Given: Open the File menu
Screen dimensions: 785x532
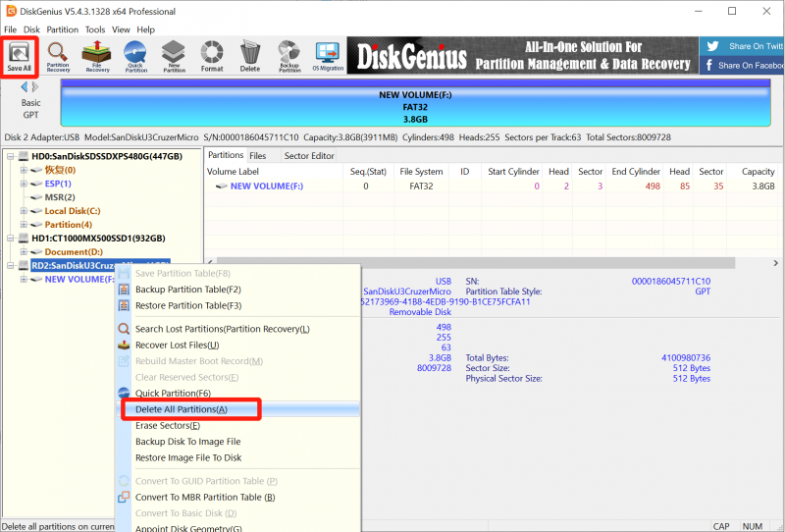Looking at the screenshot, I should click(10, 29).
